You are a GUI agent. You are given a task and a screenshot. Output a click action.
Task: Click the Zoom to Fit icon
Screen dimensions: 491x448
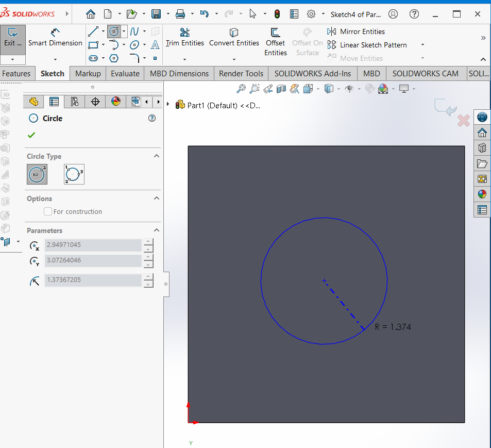coord(241,89)
